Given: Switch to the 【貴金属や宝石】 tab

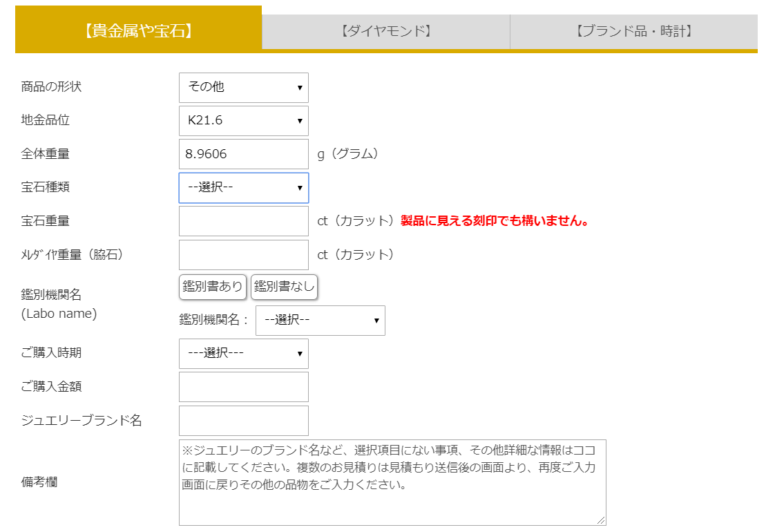Looking at the screenshot, I should coord(138,29).
